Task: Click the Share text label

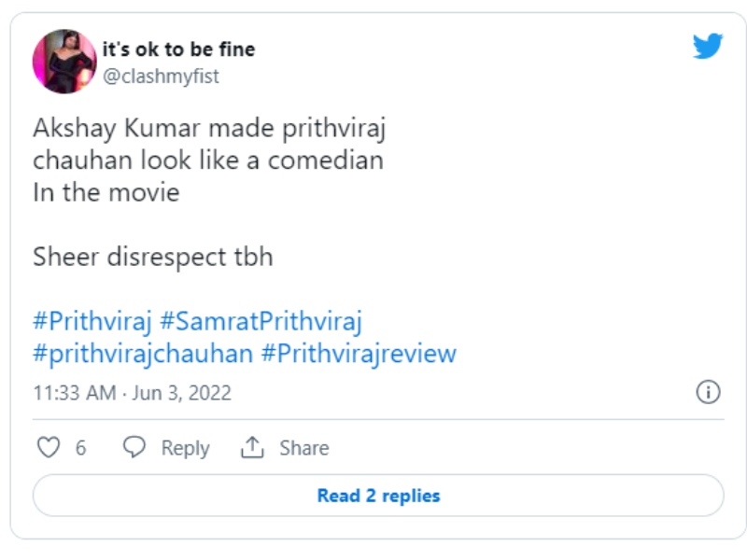Action: [304, 448]
